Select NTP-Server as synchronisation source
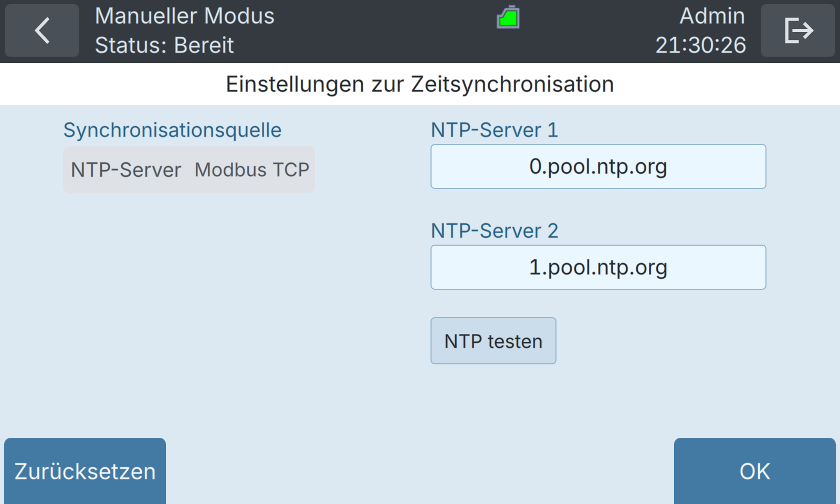The image size is (840, 504). (126, 170)
